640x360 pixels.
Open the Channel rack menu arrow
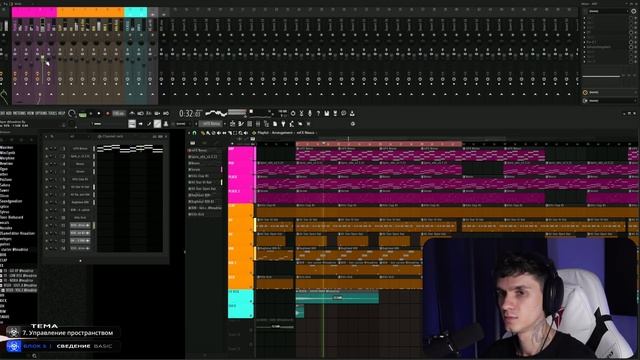click(46, 136)
